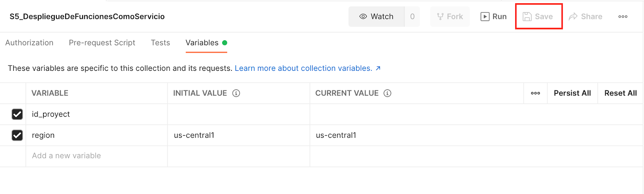Click the Fork branch icon
The height and width of the screenshot is (194, 644).
pos(440,17)
